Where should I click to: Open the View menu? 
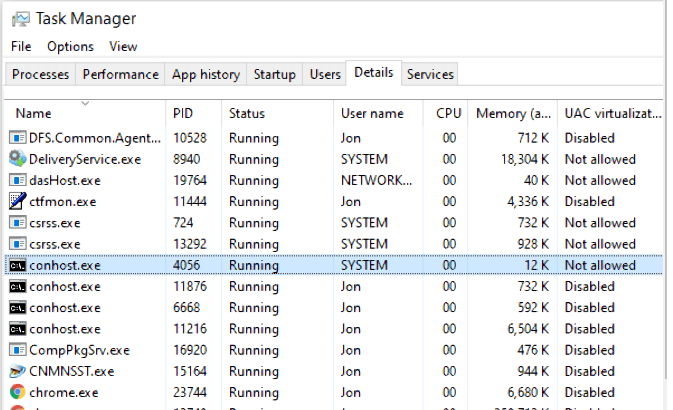click(123, 47)
